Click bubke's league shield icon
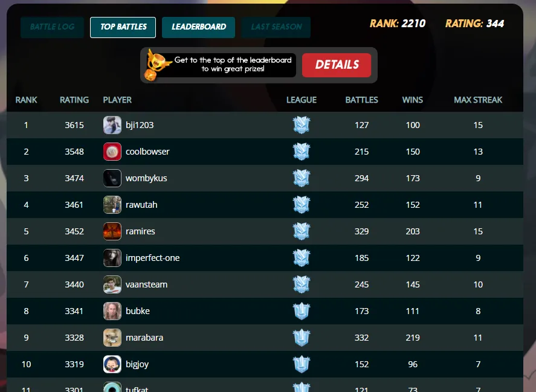 tap(302, 311)
